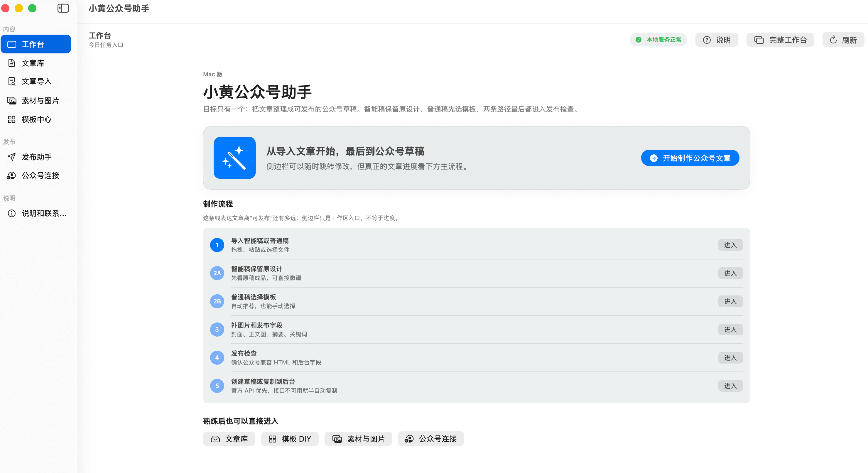Viewport: 868px width, 473px height.
Task: Click the question mark icon in 说明
Action: click(707, 40)
